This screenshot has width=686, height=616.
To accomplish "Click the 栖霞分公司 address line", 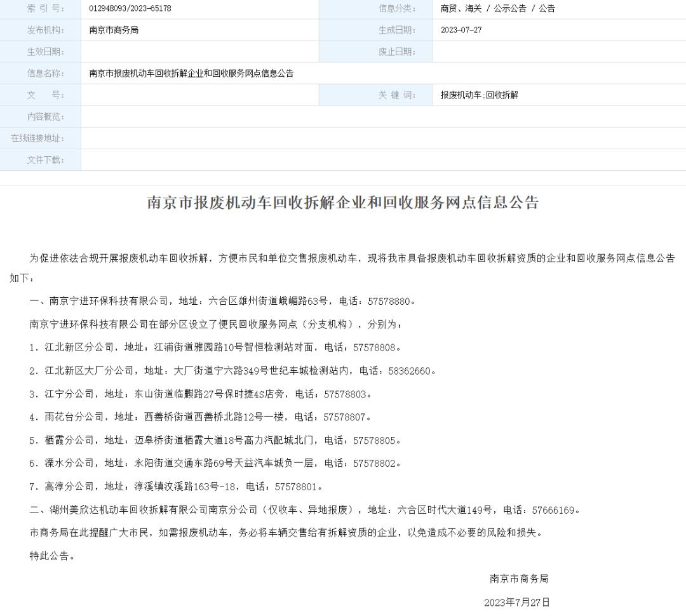I will (215, 440).
